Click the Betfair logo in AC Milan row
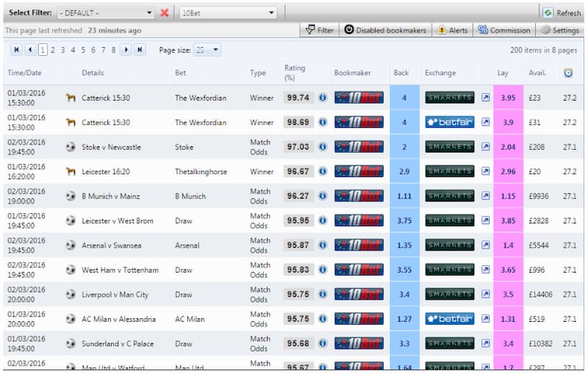This screenshot has width=588, height=374. click(x=450, y=319)
